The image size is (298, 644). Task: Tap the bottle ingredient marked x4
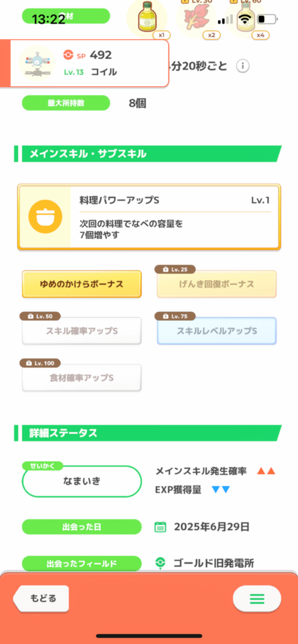point(245,18)
